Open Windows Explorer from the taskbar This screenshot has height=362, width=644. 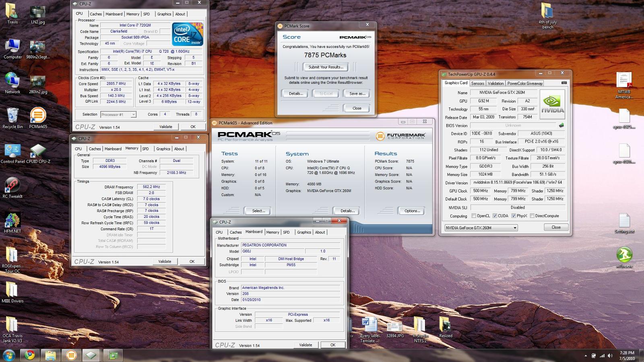click(x=50, y=355)
